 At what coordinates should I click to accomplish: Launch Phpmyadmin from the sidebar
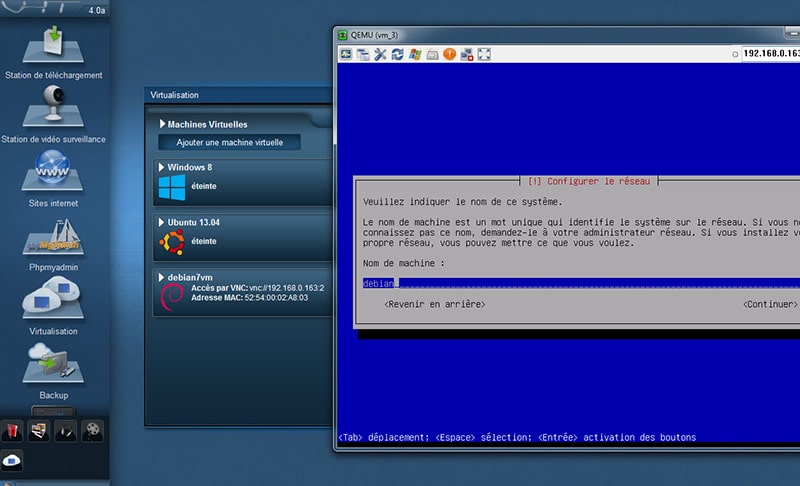(53, 236)
